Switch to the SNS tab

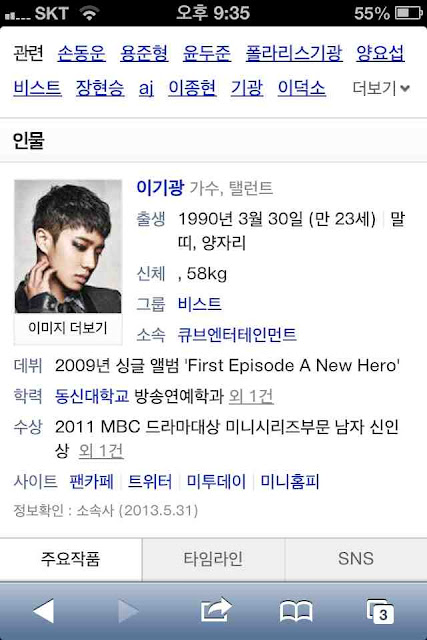pyautogui.click(x=356, y=559)
